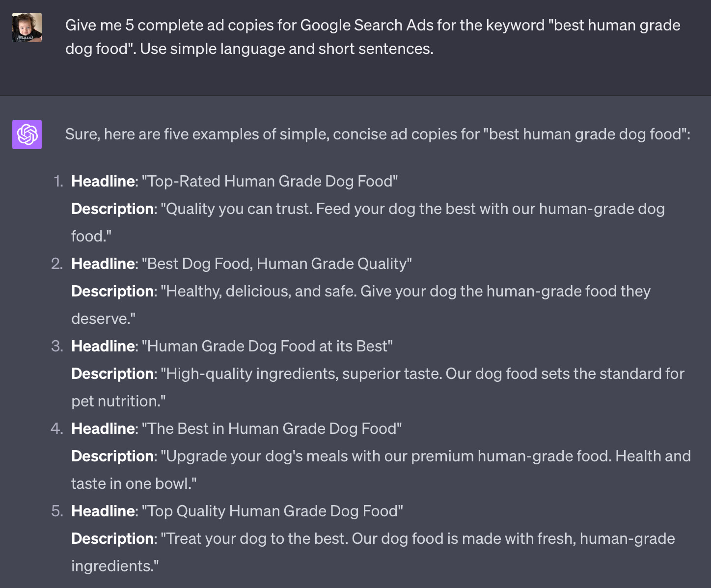Screen dimensions: 711x588
Task: Click description starting "Upgrade your dog's meals"
Action: tap(381, 470)
